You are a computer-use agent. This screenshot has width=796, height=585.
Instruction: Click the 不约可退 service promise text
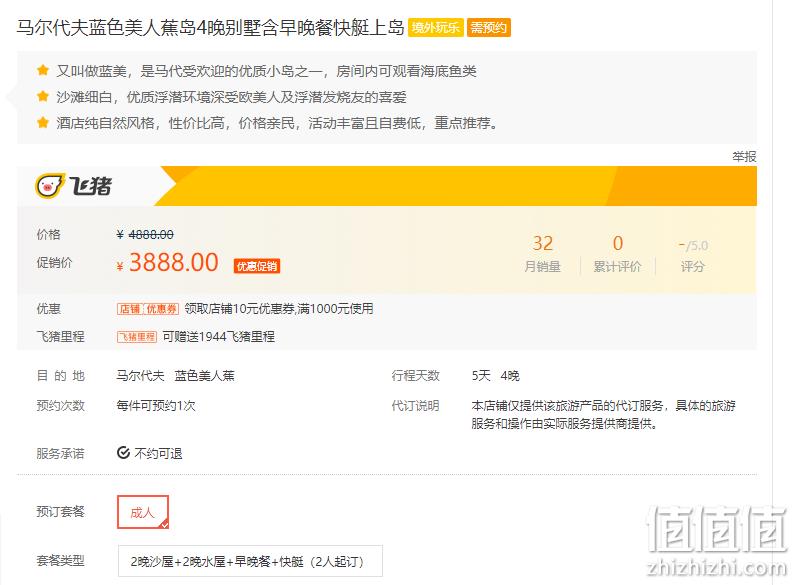[x=158, y=453]
